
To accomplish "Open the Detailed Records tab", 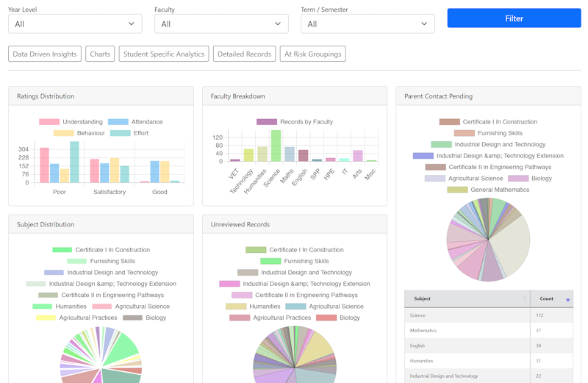I will [x=244, y=54].
